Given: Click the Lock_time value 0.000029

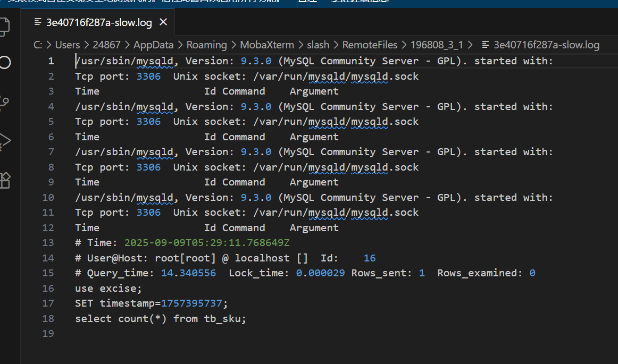Looking at the screenshot, I should pos(320,273).
